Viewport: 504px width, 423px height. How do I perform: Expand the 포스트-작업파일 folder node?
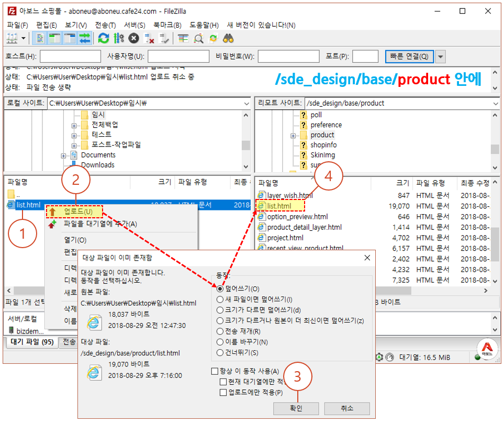click(74, 146)
